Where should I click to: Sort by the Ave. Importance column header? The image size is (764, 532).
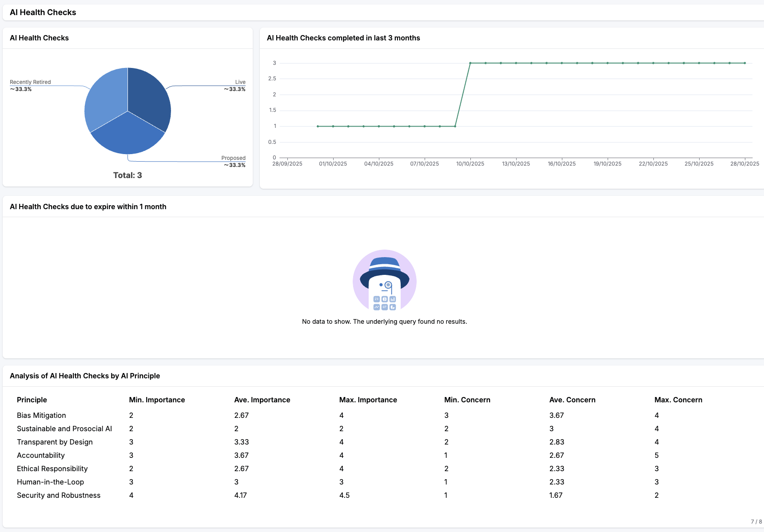pyautogui.click(x=262, y=400)
